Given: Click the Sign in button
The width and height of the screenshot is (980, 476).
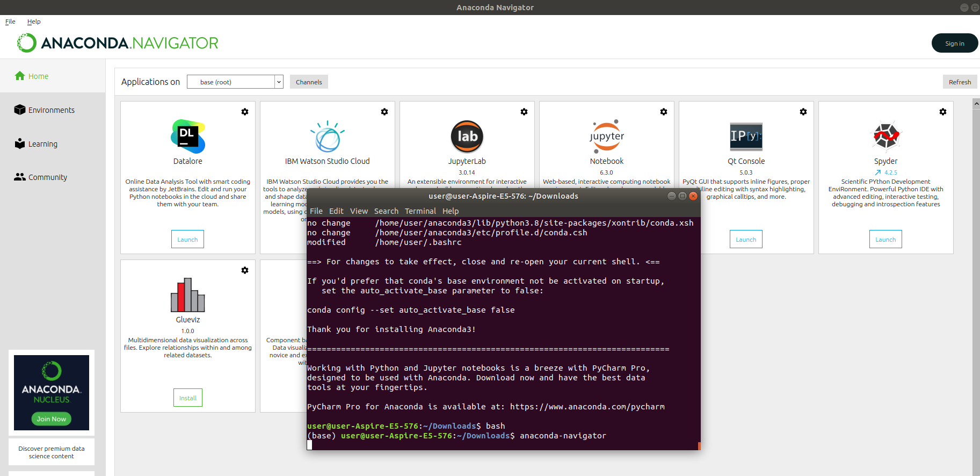Looking at the screenshot, I should [x=955, y=44].
